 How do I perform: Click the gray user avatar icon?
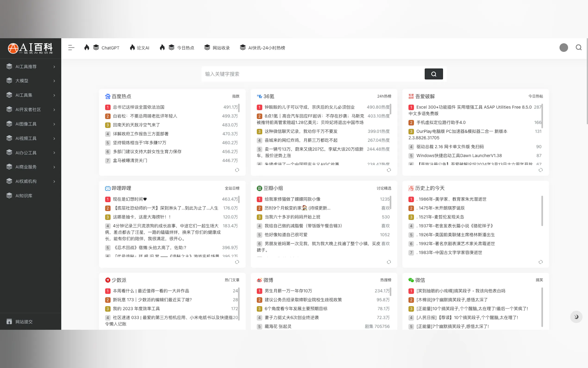click(563, 48)
